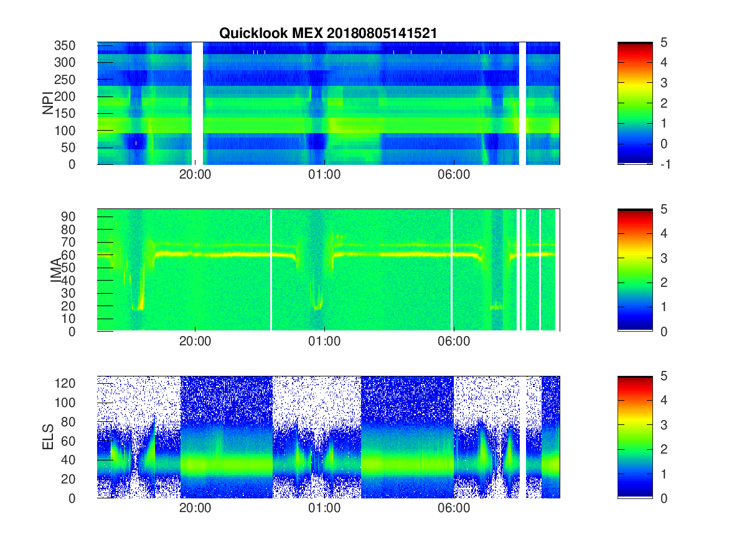Click the IMA panel colorbar
Screen dimensions: 747x560
point(635,270)
